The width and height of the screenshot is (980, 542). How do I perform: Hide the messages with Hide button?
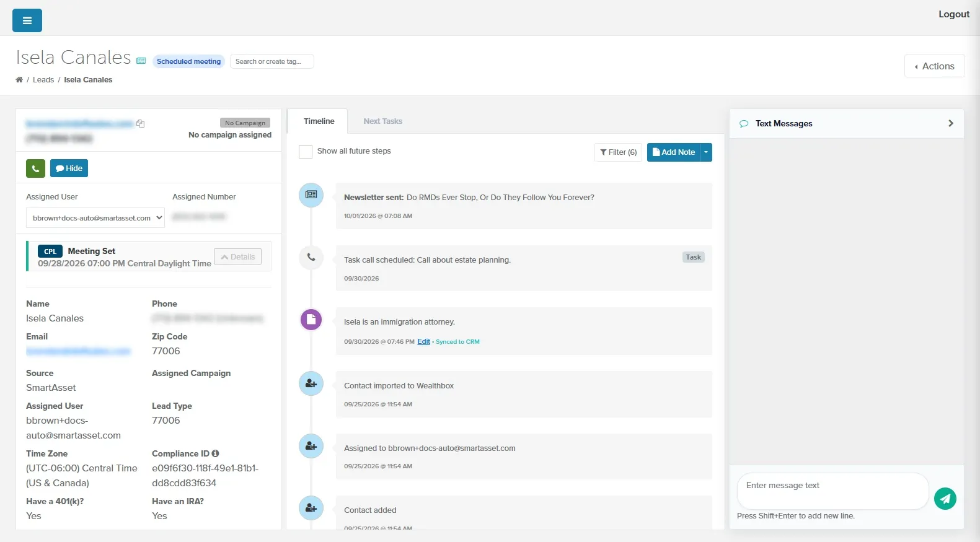click(69, 168)
